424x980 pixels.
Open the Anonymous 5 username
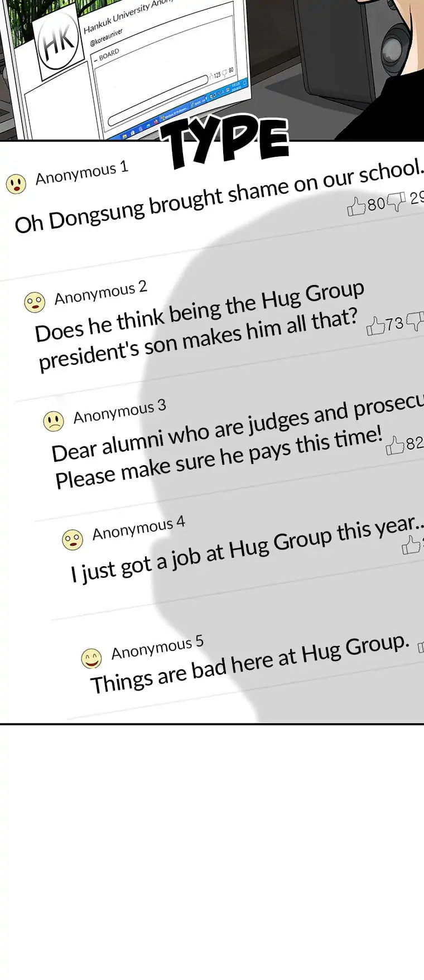157,647
